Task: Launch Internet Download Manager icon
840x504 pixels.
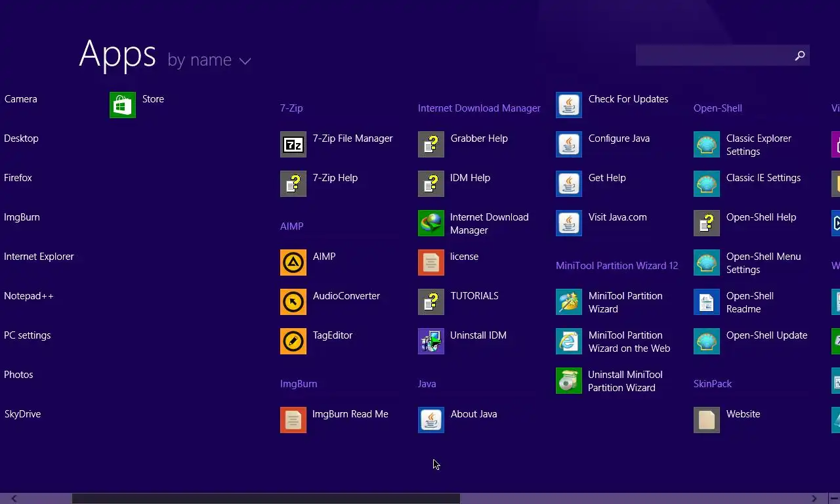Action: pos(431,223)
